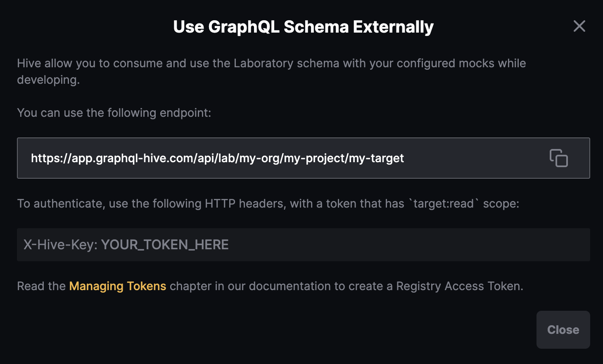The image size is (603, 364).
Task: Click the 'X-Hive-Key:' header name
Action: (x=60, y=245)
